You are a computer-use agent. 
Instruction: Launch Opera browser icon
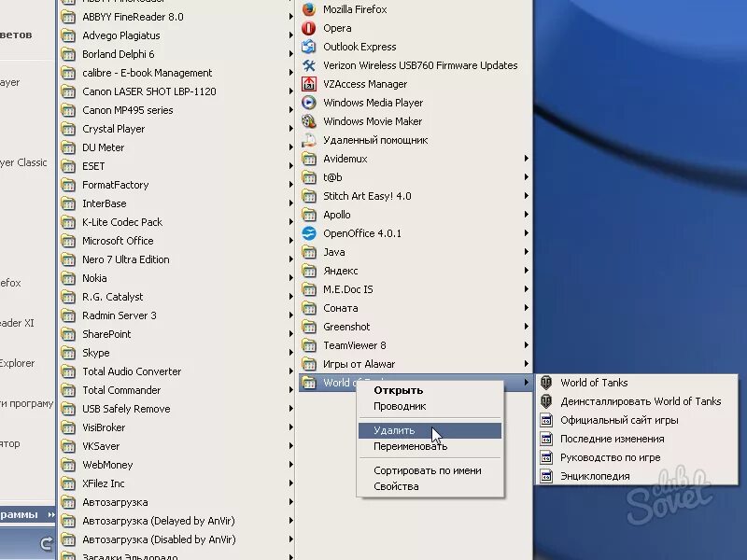point(309,28)
